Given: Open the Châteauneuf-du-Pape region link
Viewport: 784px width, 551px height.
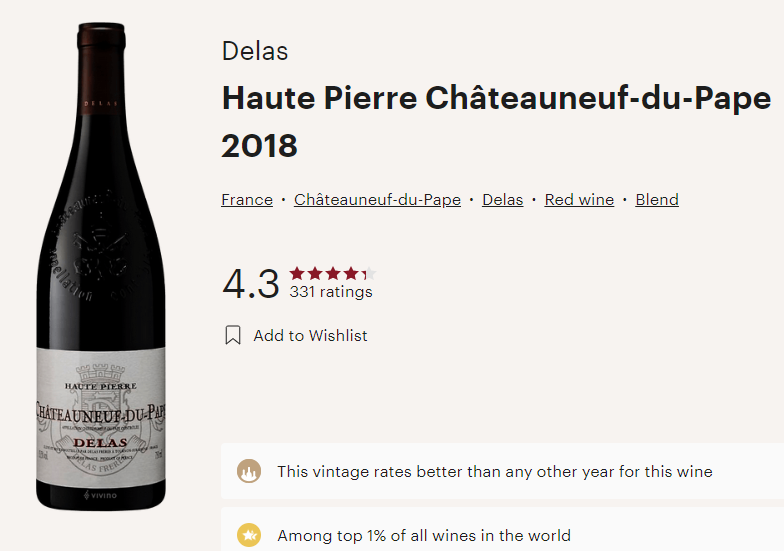Looking at the screenshot, I should click(x=378, y=200).
